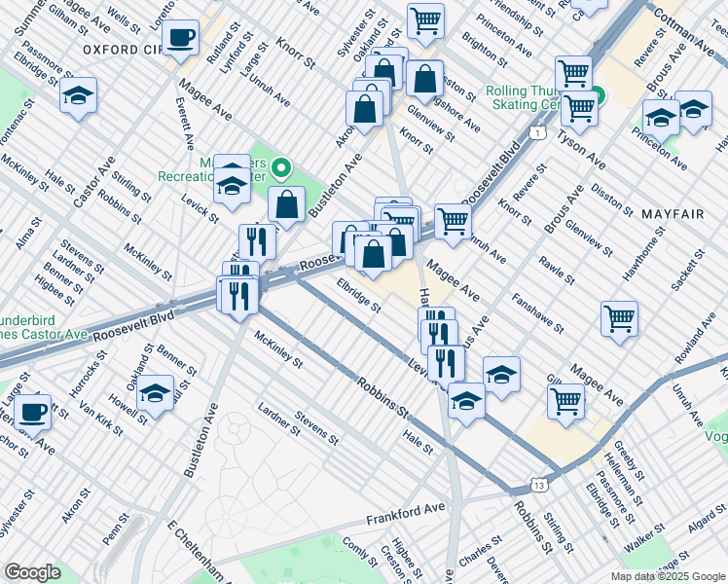Select the Van Kirk St street label
Image resolution: width=728 pixels, height=584 pixels.
[101, 419]
